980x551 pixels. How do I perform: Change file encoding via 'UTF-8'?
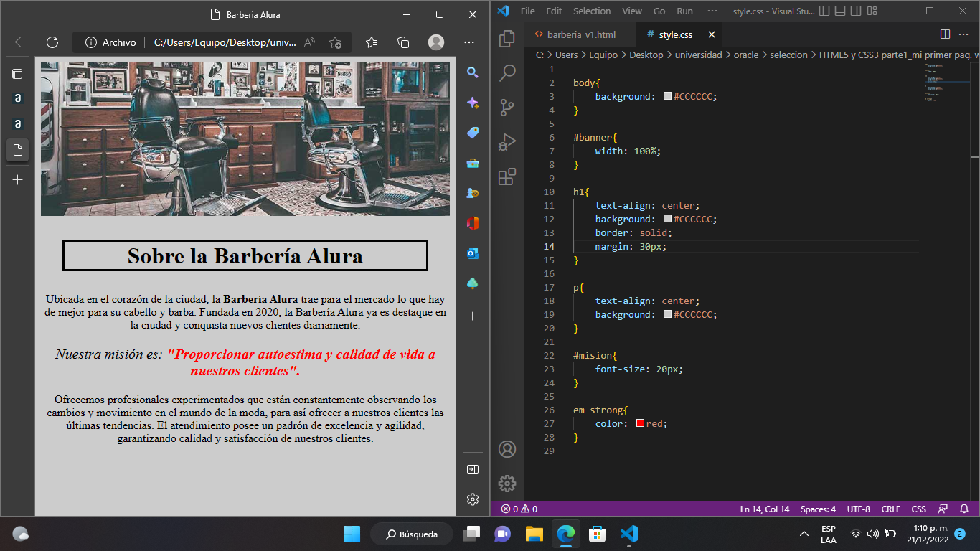pyautogui.click(x=858, y=509)
